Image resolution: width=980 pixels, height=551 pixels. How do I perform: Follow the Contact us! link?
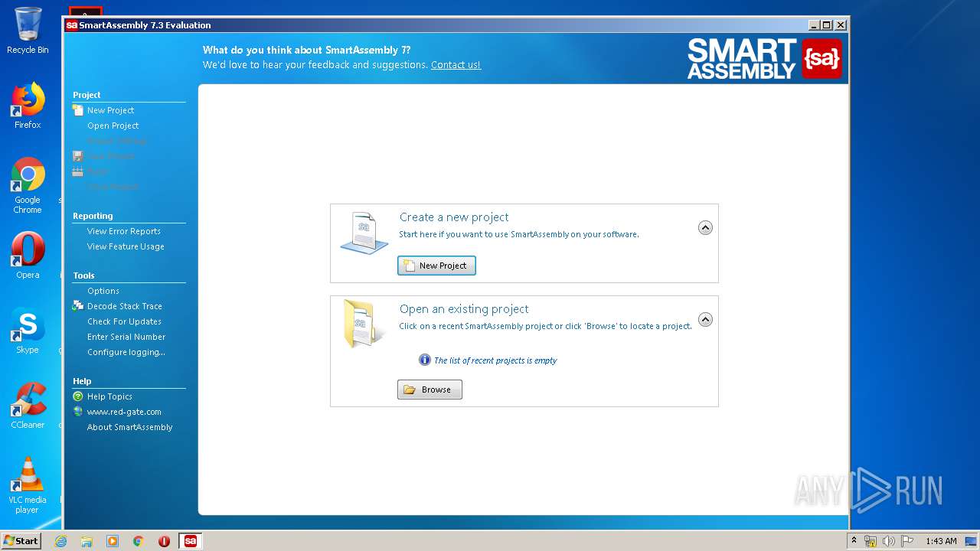point(456,65)
